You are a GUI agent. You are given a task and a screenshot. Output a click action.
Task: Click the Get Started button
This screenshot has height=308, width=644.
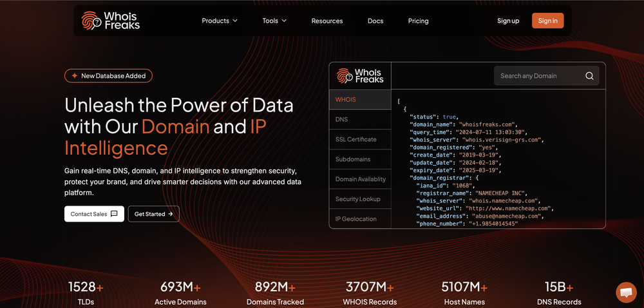(154, 214)
